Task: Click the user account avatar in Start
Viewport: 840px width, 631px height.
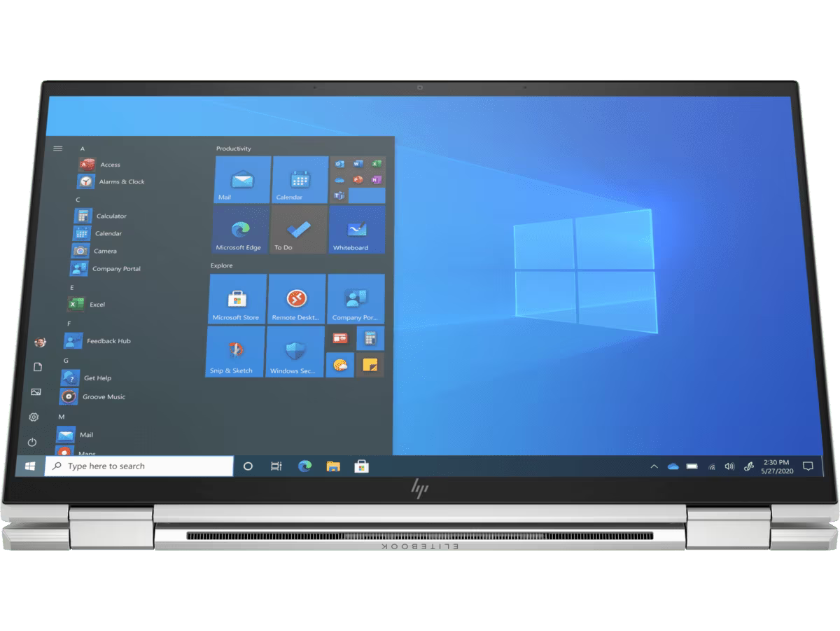Action: [41, 342]
